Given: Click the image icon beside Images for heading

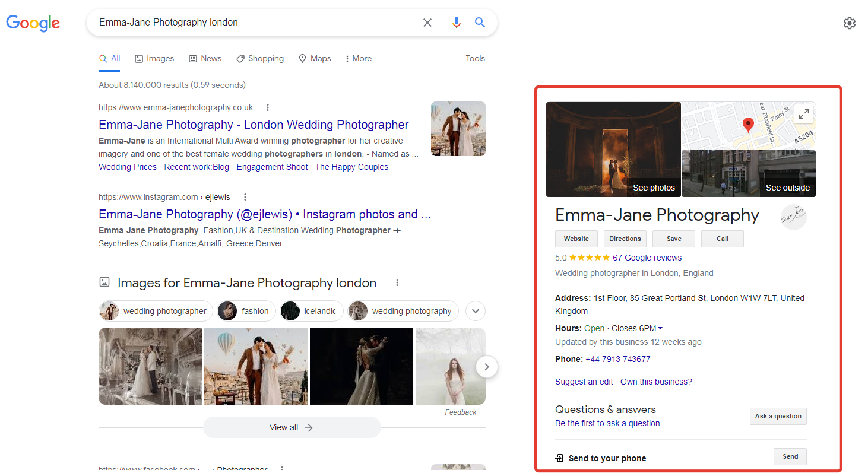Looking at the screenshot, I should tap(104, 282).
